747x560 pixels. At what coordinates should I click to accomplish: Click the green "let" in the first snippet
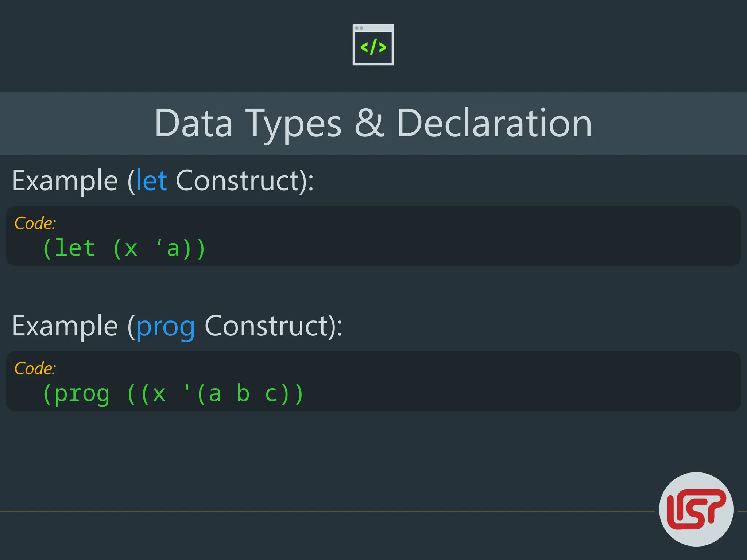click(x=75, y=249)
